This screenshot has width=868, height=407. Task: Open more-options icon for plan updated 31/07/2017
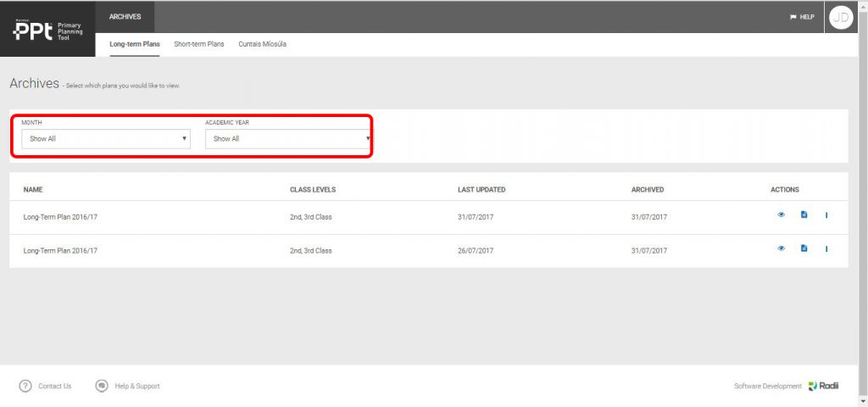826,215
